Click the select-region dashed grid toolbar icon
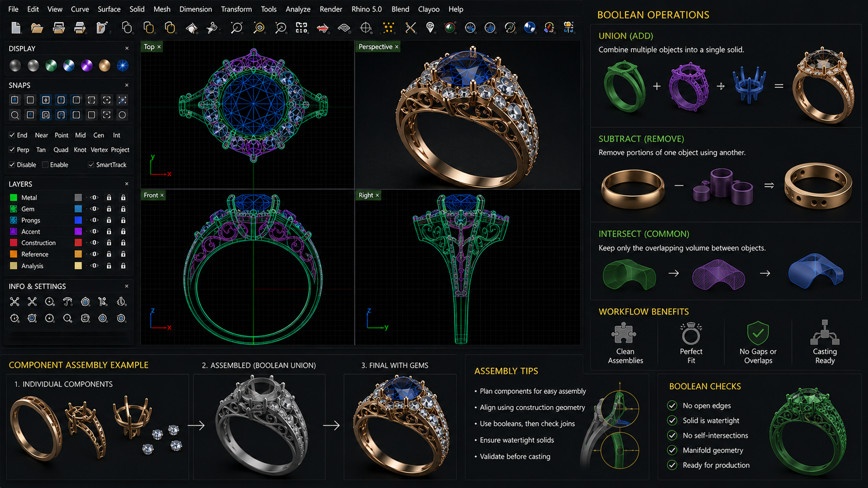The image size is (868, 488). [x=302, y=28]
